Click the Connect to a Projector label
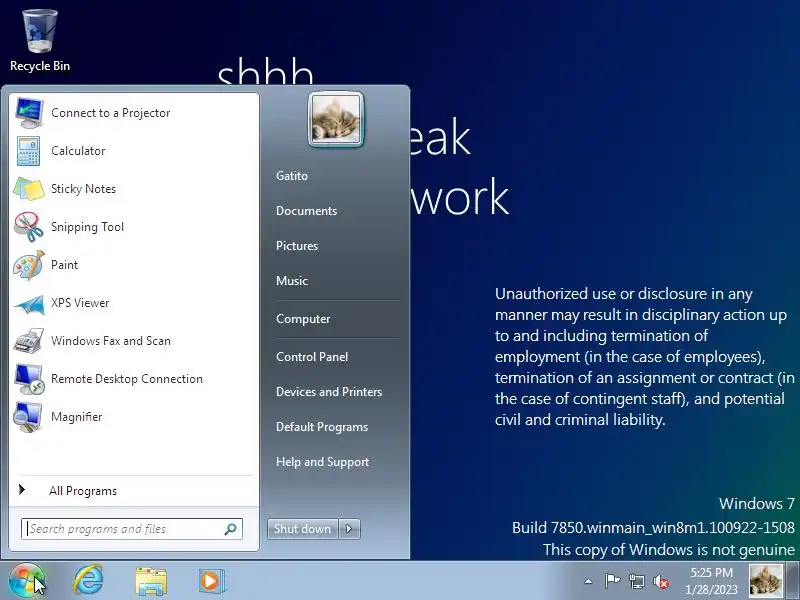Screen dimensions: 800x600 (111, 113)
